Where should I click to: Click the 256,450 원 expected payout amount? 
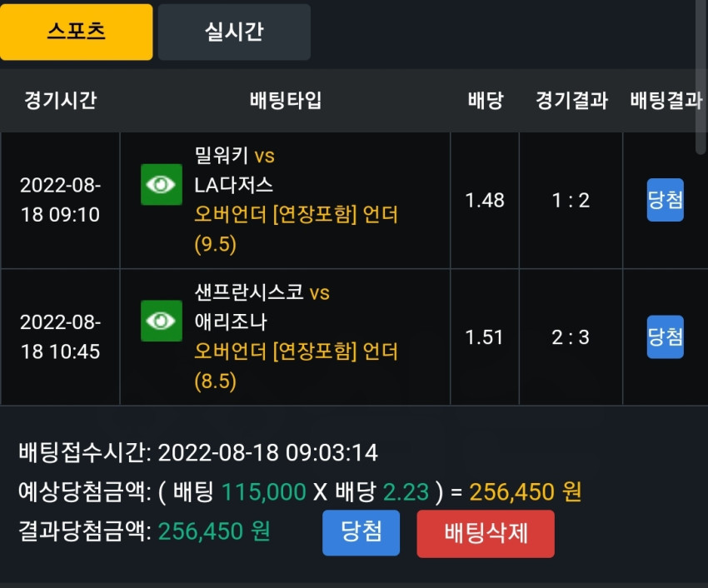(525, 492)
